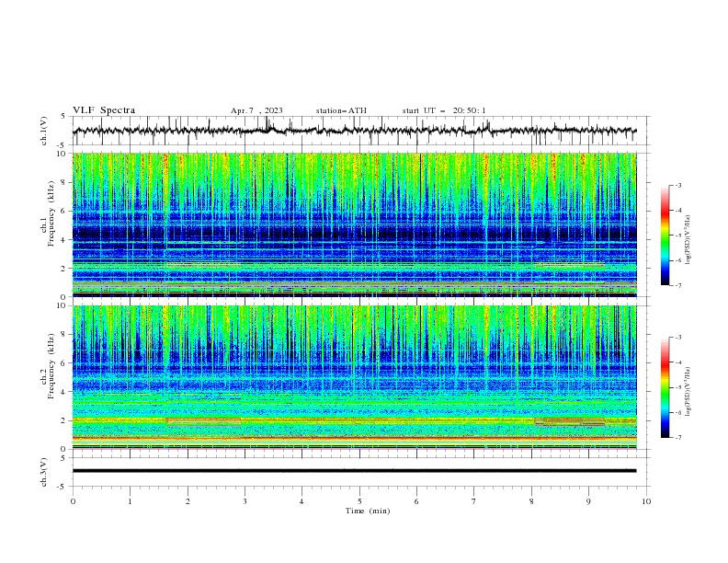Click the ch.2 "Frequency (kHz)" axis label
Image resolution: width=728 pixels, height=563 pixels.
(x=51, y=366)
